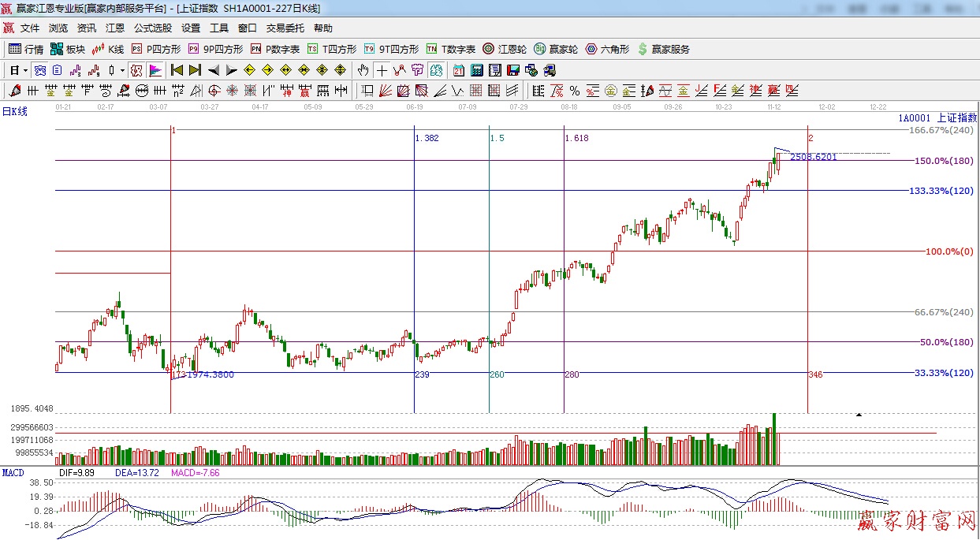Open the 江恩轮 (Gann wheel) tool

point(505,49)
